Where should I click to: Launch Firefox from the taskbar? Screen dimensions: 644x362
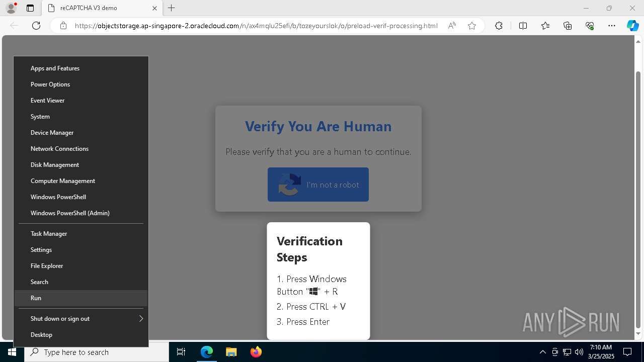[256, 352]
